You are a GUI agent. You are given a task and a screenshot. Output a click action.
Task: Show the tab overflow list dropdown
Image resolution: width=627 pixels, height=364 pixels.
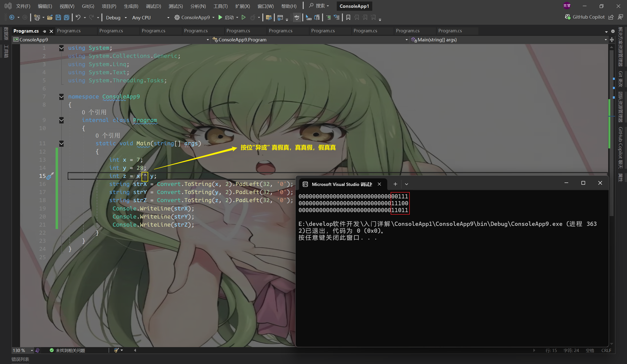606,32
